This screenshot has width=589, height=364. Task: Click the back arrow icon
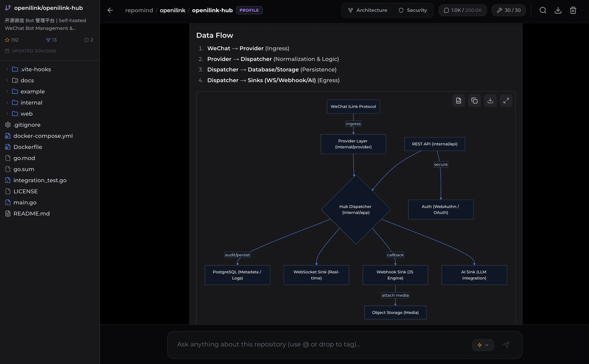(110, 10)
